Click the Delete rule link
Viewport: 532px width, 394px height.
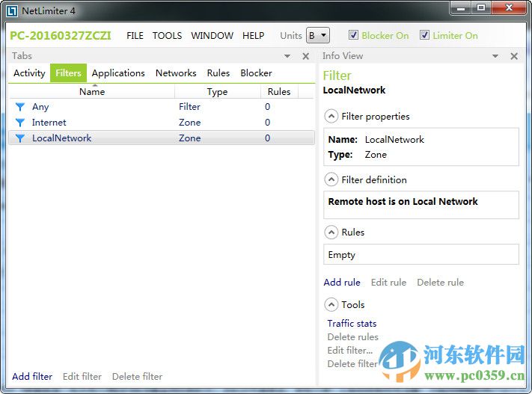[x=440, y=282]
